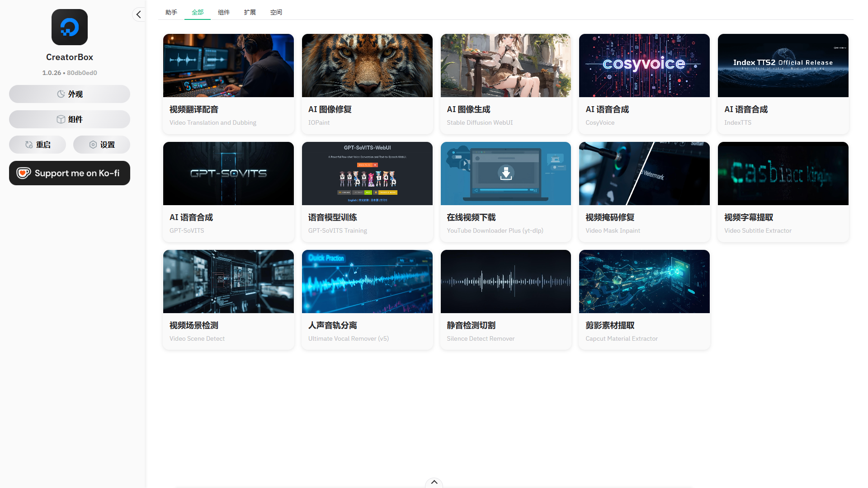Viewport: 868px width, 488px height.
Task: Click the restart icon on 重启
Action: click(28, 145)
